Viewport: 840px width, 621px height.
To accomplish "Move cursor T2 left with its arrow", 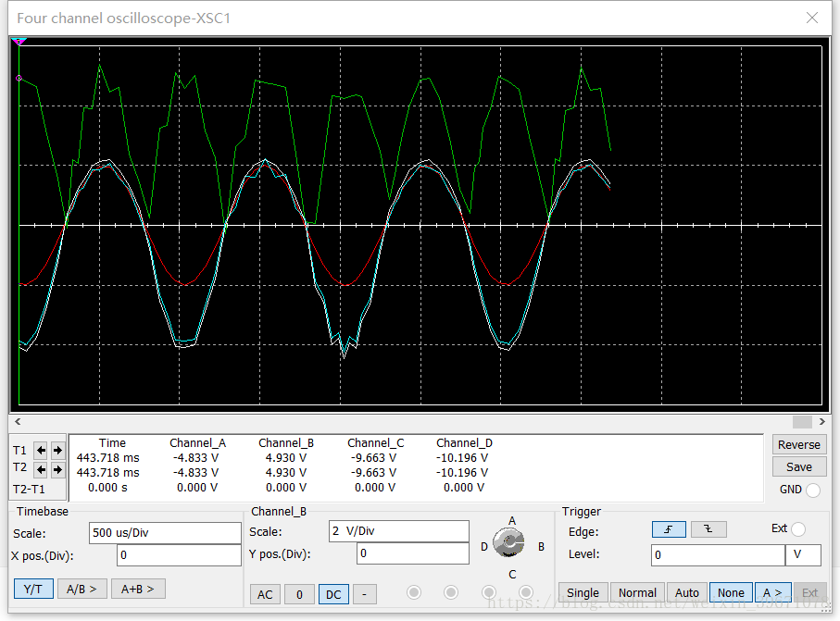I will point(41,470).
